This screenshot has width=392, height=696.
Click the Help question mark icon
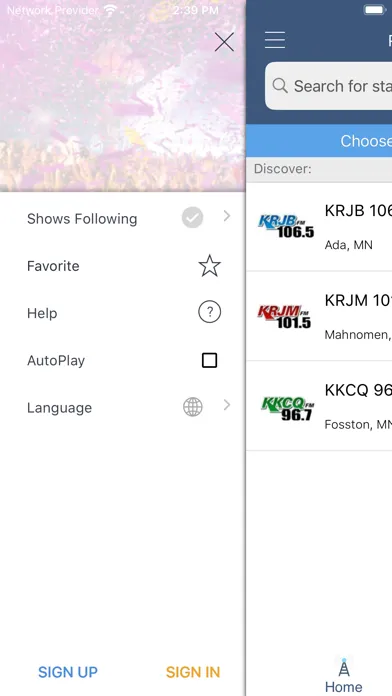(x=210, y=312)
